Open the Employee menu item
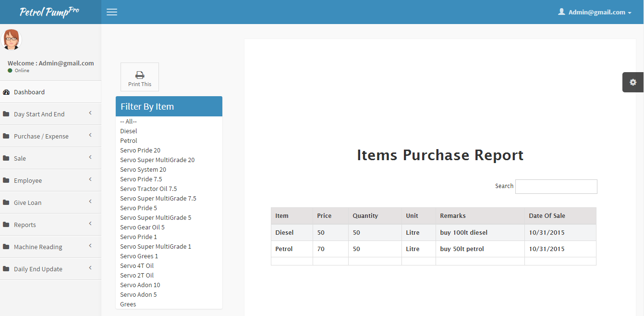The image size is (644, 316). click(50, 180)
